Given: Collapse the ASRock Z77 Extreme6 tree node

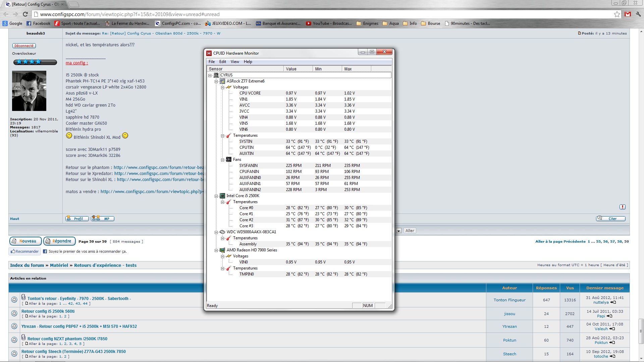Looking at the screenshot, I should [216, 81].
